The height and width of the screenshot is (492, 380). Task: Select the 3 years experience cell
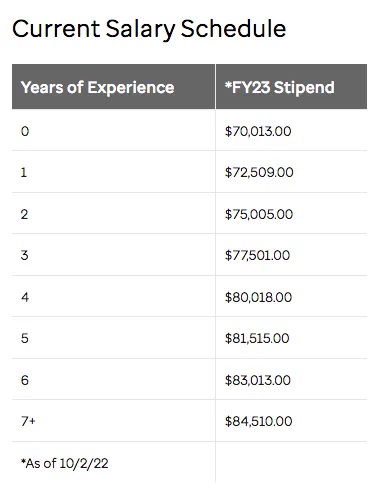point(114,255)
